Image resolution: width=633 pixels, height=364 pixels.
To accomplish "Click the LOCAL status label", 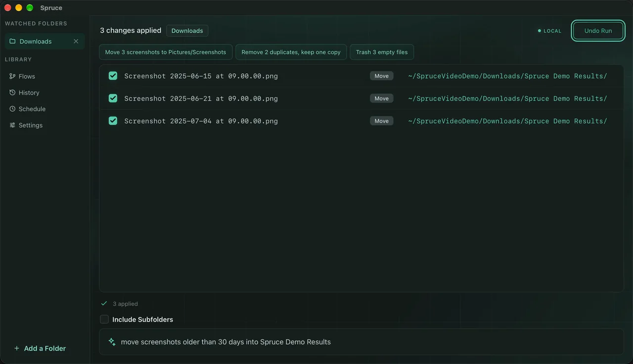I will (552, 31).
